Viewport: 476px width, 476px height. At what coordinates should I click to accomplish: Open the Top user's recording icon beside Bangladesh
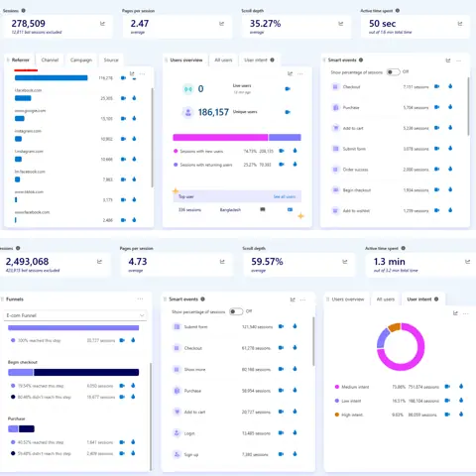[290, 209]
